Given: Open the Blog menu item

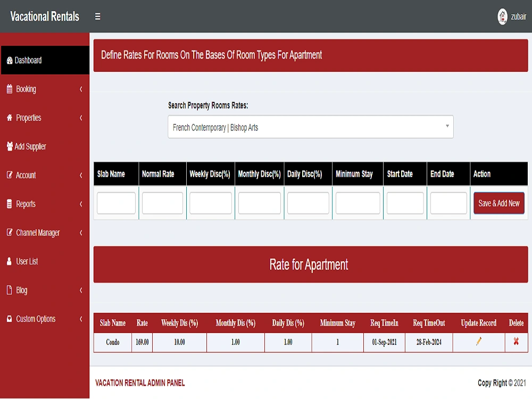Looking at the screenshot, I should (x=45, y=290).
